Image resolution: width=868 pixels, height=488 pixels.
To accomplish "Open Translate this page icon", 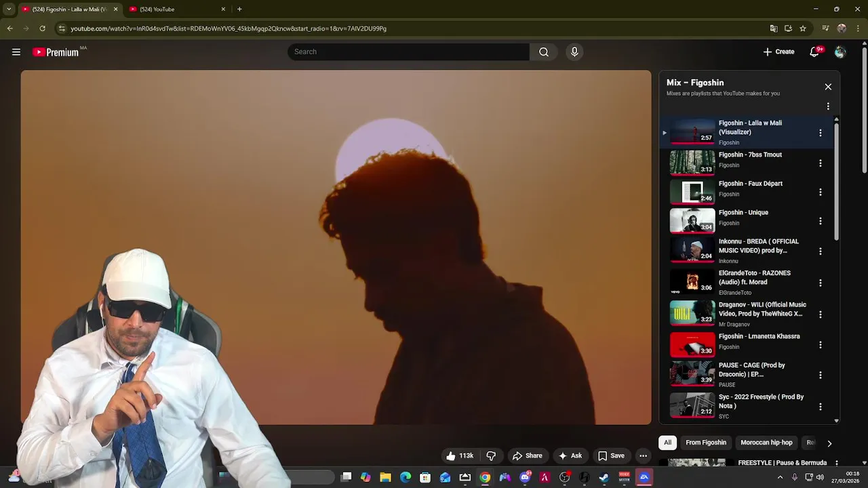I will (x=774, y=28).
